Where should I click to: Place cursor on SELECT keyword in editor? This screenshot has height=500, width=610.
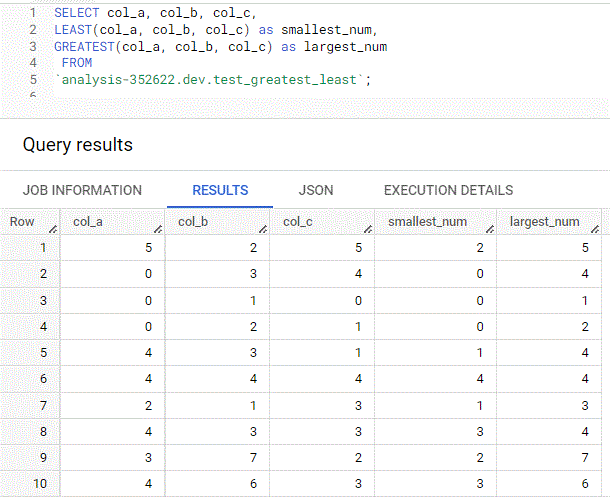coord(77,13)
